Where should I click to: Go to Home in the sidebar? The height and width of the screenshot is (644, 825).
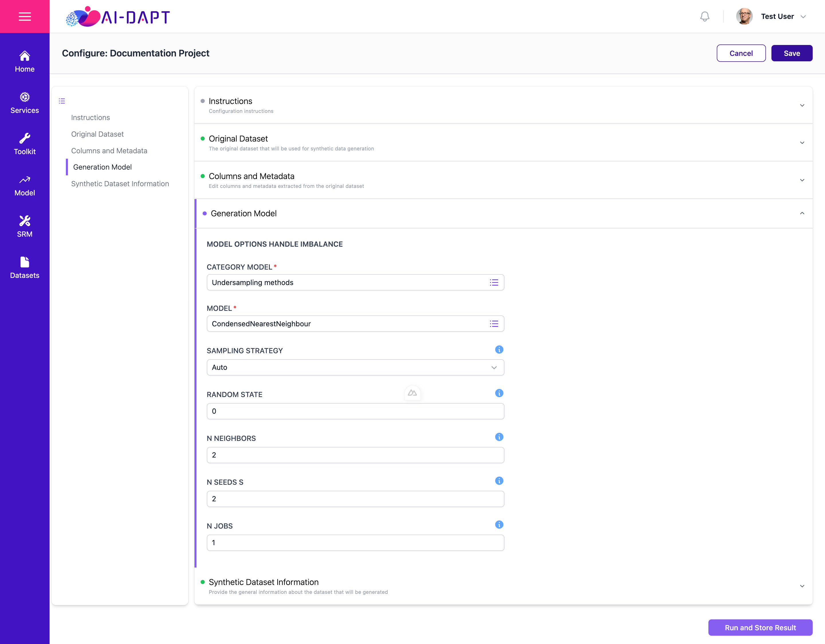click(25, 62)
